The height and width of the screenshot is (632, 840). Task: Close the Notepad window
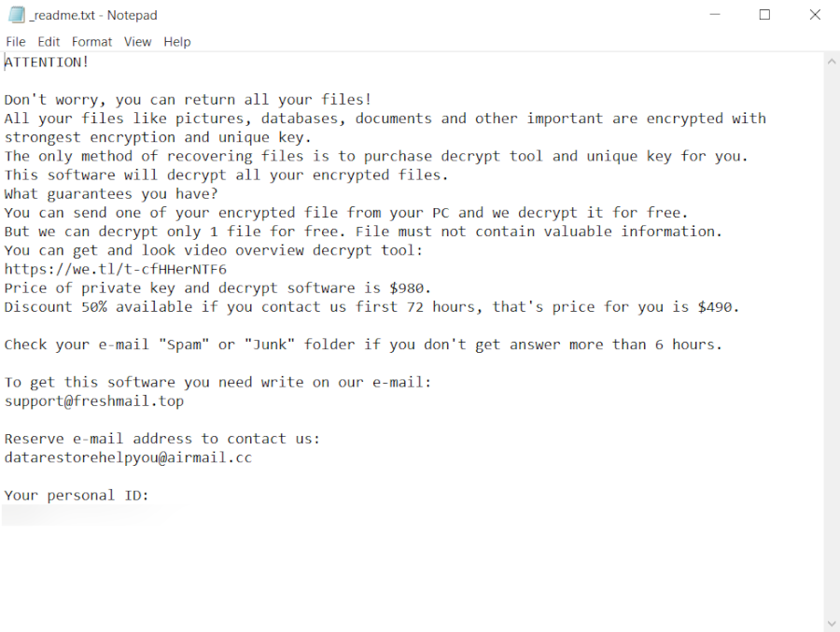click(815, 15)
